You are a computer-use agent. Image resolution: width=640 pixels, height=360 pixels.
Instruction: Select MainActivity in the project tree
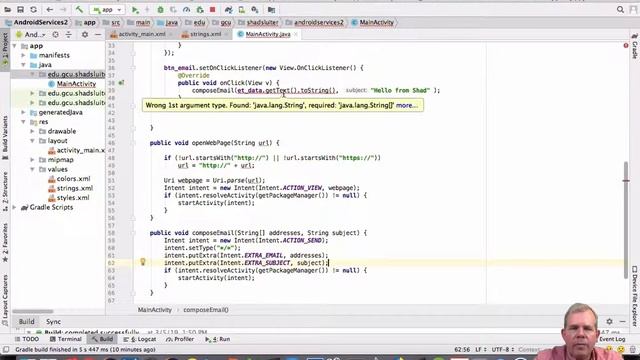tap(76, 84)
